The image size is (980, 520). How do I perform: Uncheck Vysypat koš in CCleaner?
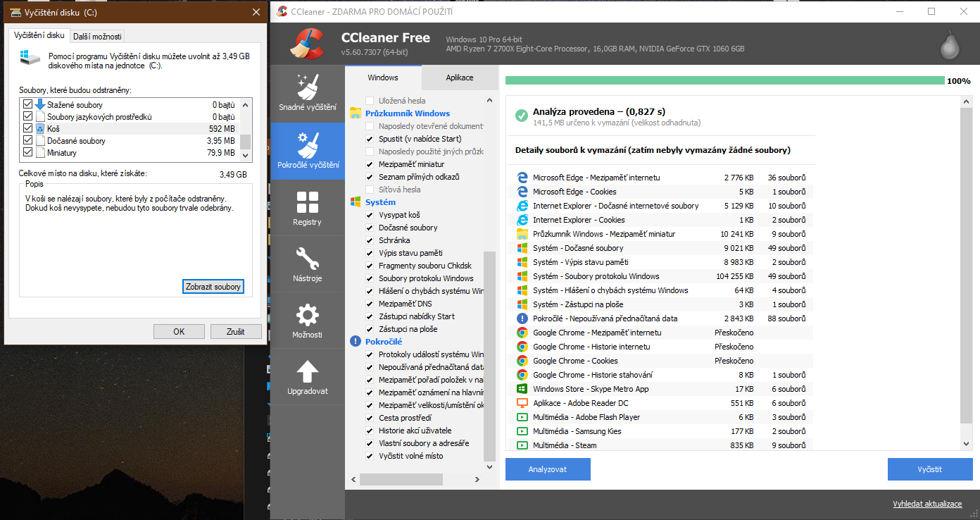[370, 215]
